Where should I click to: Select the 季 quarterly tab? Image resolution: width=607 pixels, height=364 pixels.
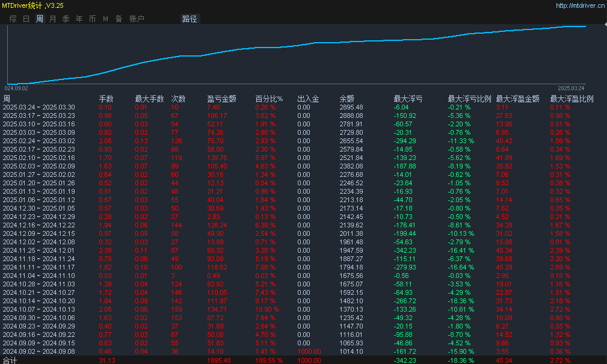66,18
